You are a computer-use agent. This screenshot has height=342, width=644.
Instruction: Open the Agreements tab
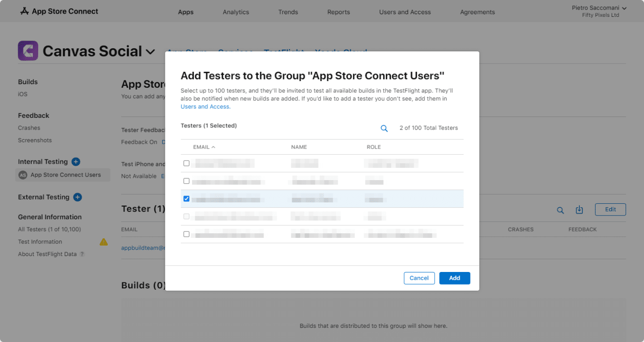477,12
